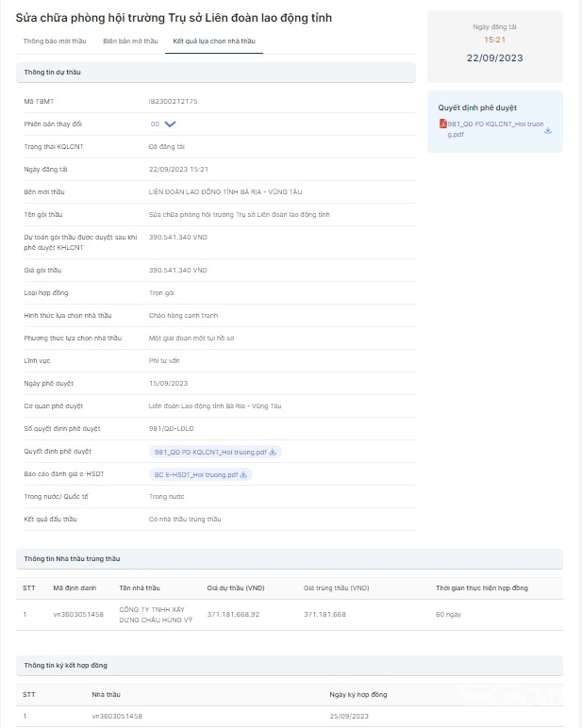Expand the Phiên bản thay đổi chevron
582x728 pixels.
pos(171,124)
